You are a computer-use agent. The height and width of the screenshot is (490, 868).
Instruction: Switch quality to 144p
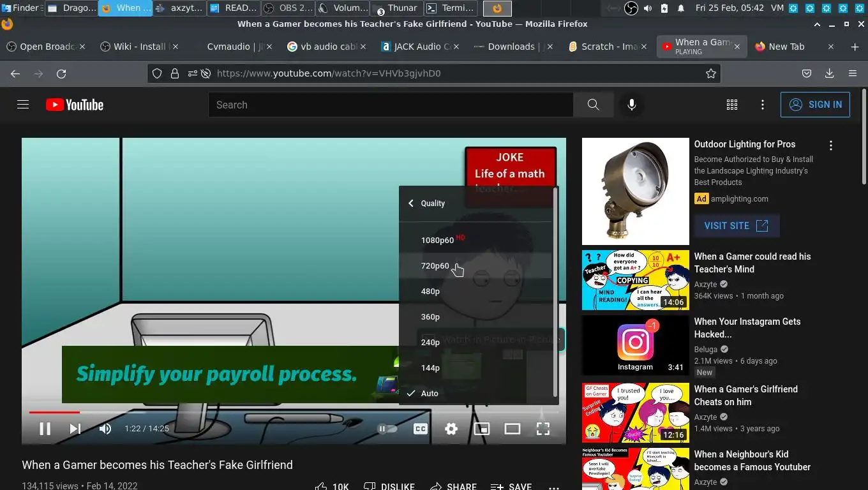coord(475,367)
